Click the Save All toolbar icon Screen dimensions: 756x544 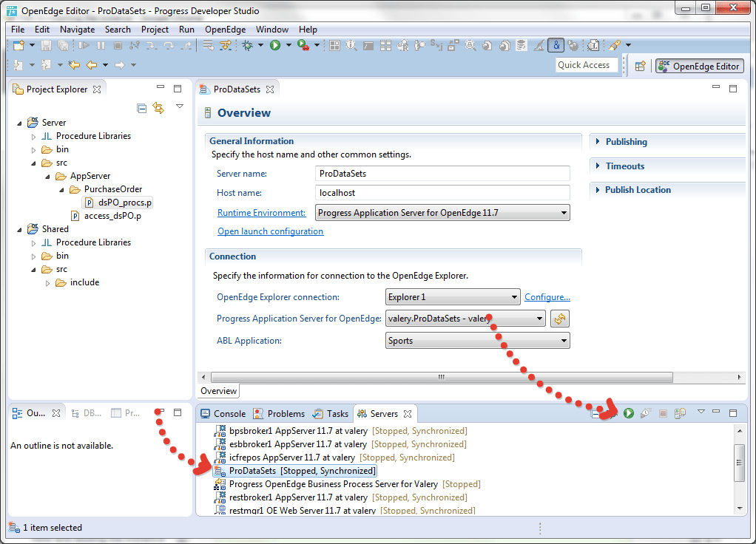click(63, 46)
